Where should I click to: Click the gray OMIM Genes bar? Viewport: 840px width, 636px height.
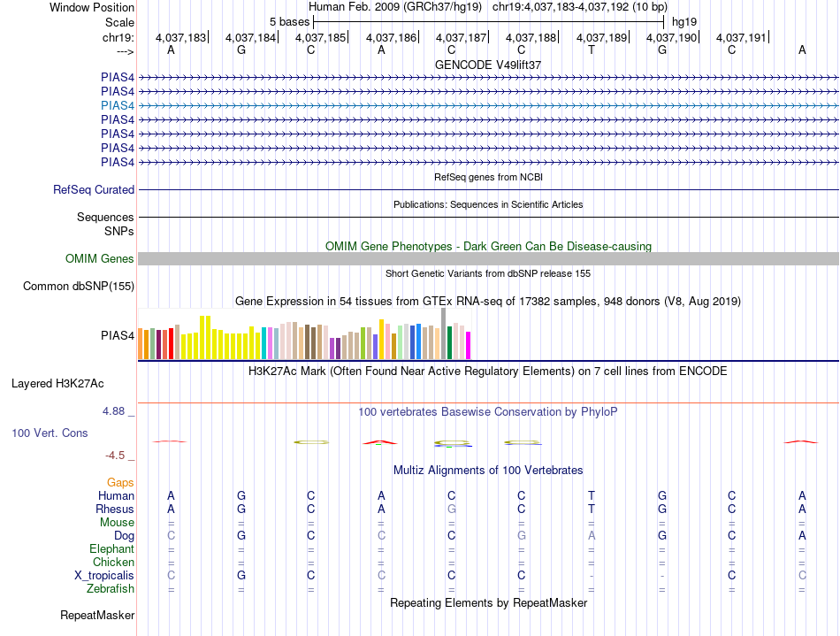(x=488, y=259)
